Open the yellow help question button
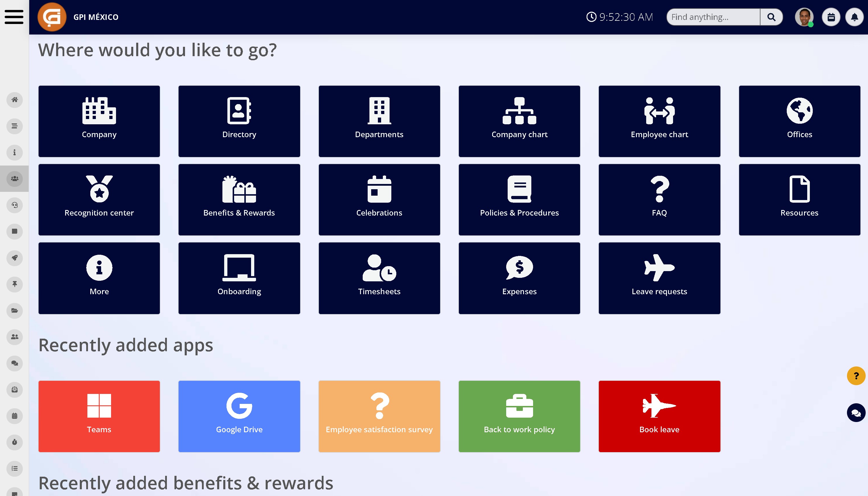The height and width of the screenshot is (496, 868). (856, 376)
